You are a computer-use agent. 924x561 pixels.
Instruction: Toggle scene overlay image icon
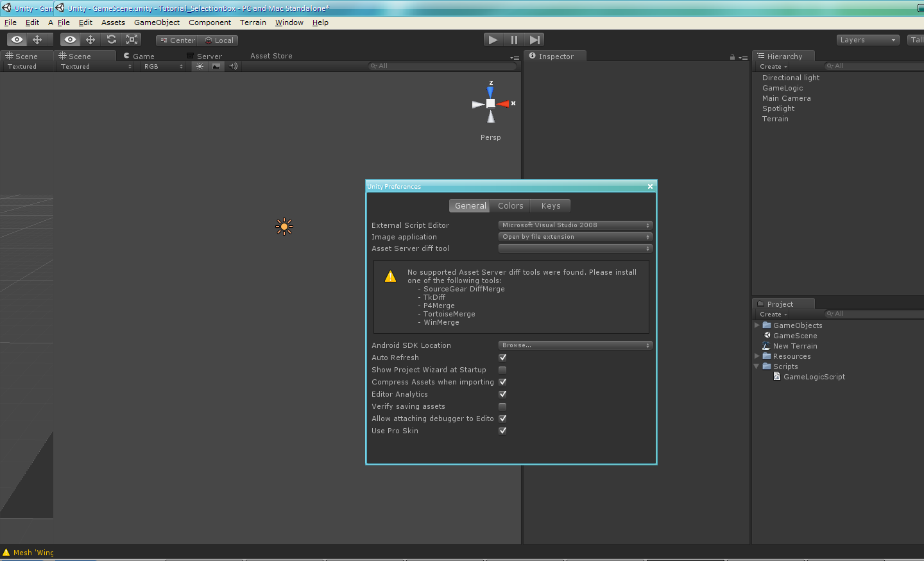pos(216,66)
